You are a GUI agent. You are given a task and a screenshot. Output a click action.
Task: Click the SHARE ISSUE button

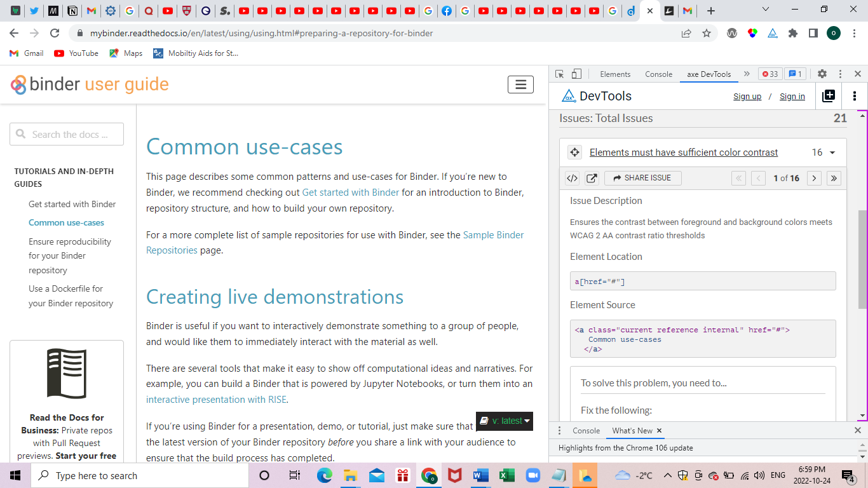click(x=643, y=178)
